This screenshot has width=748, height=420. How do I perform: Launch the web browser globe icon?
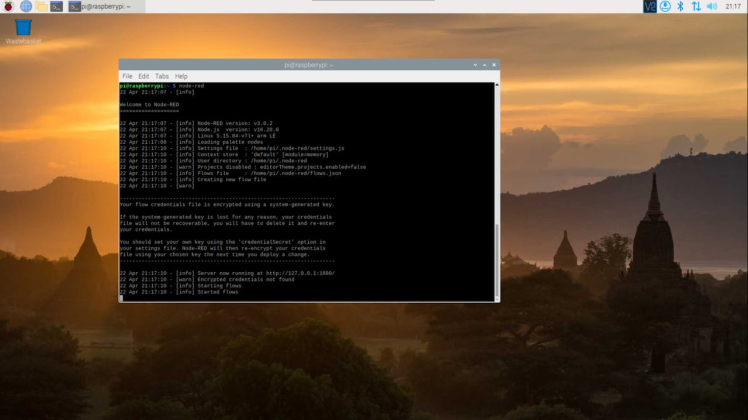point(25,6)
